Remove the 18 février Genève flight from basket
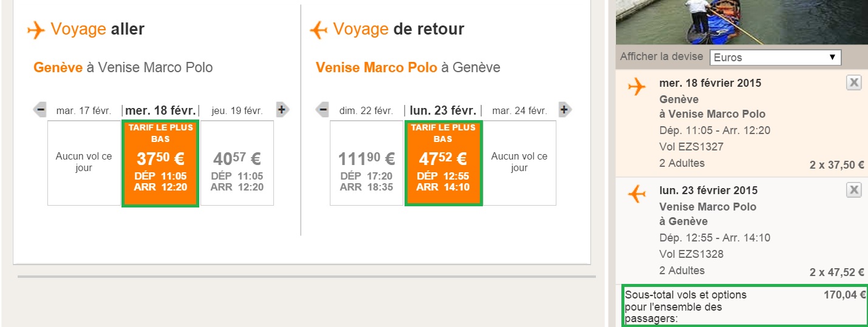868x327 pixels. pos(853,83)
